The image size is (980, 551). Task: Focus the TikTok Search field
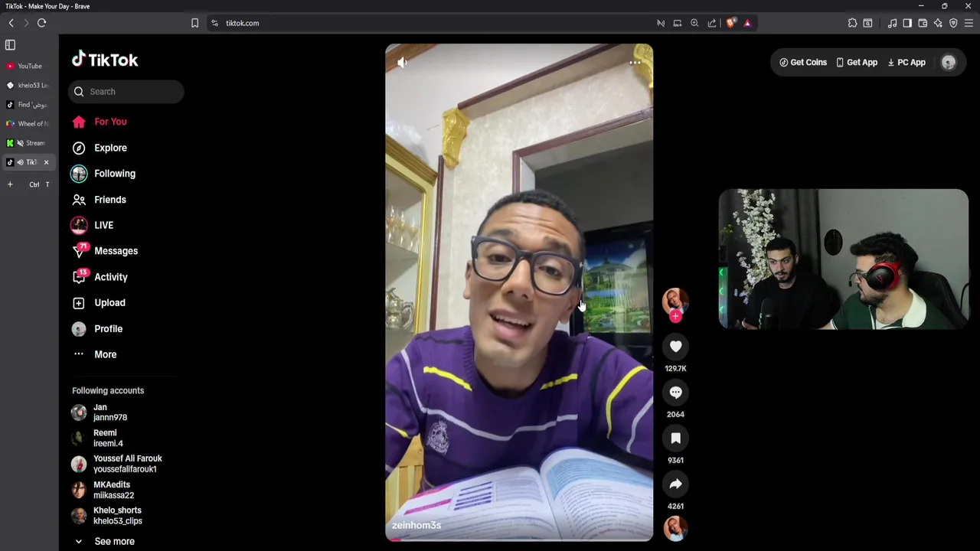126,92
